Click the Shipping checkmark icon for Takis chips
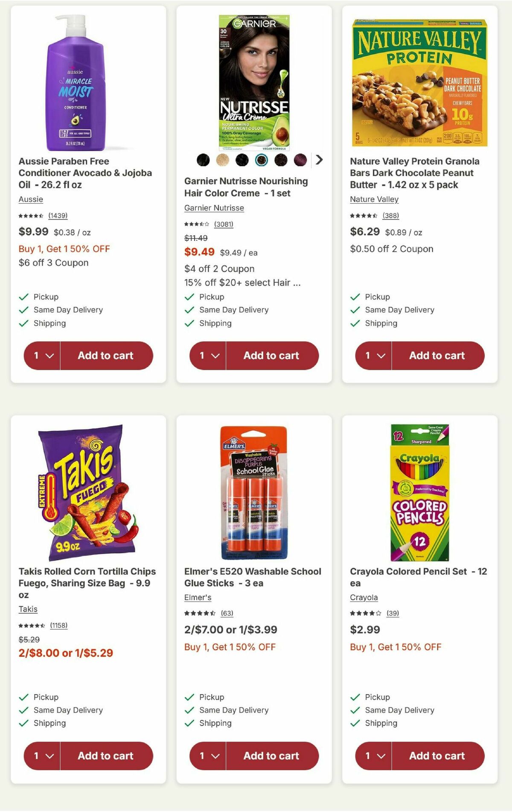Screen dimensions: 512x812 click(x=23, y=723)
